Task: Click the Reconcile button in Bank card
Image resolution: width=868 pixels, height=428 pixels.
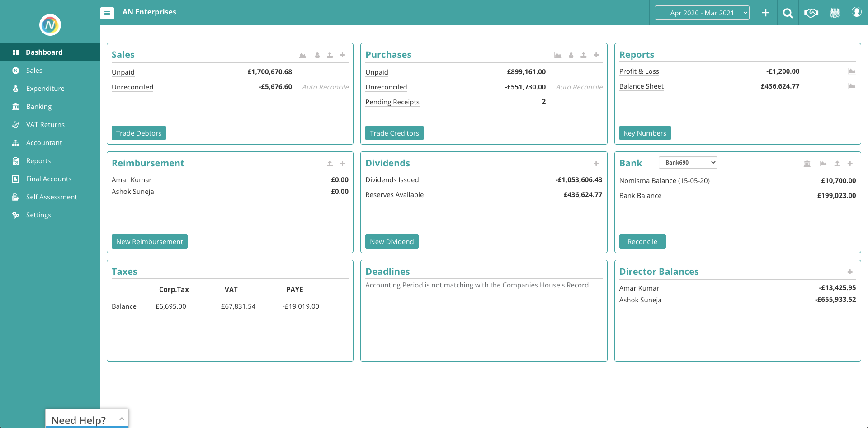Action: point(642,241)
